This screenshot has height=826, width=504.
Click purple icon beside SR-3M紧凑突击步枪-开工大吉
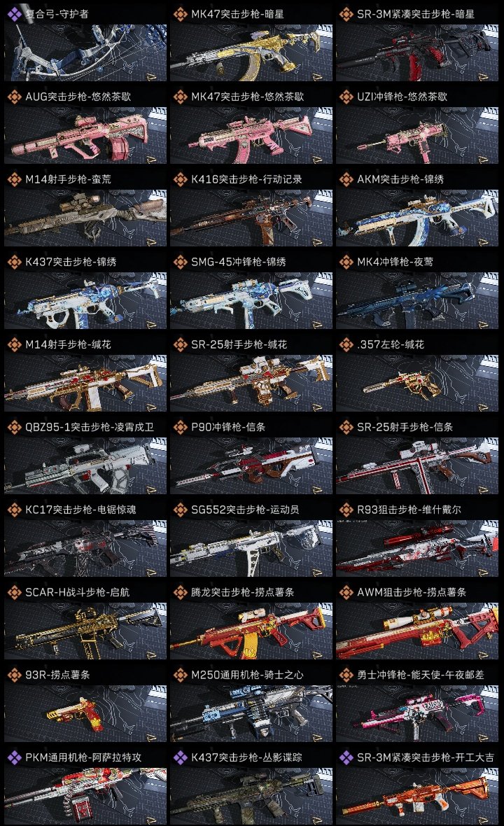(346, 757)
